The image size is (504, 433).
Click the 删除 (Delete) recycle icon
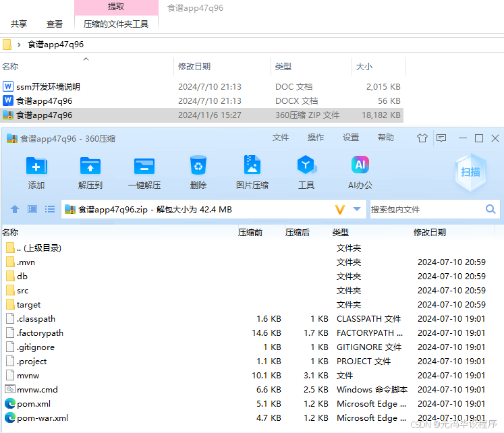click(x=198, y=165)
